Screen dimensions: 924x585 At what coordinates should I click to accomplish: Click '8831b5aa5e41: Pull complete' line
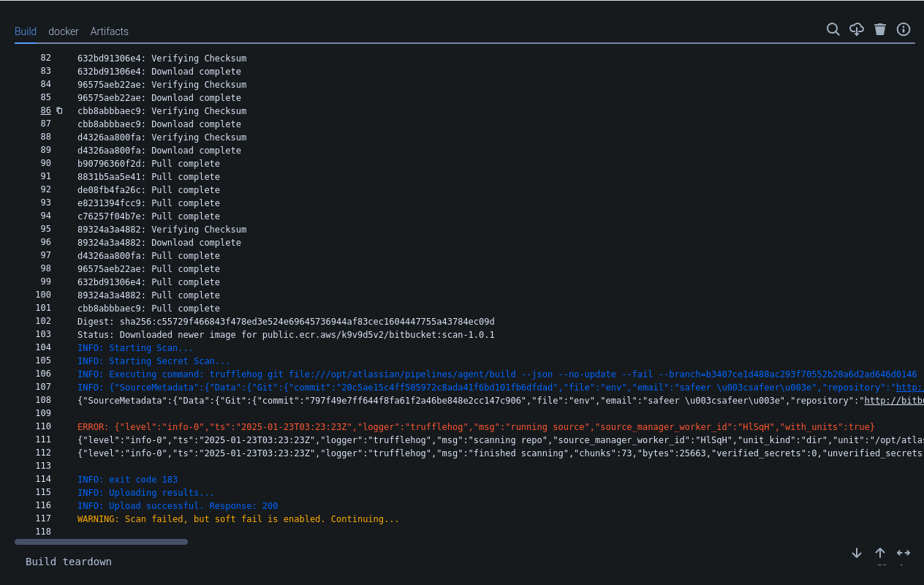[148, 177]
